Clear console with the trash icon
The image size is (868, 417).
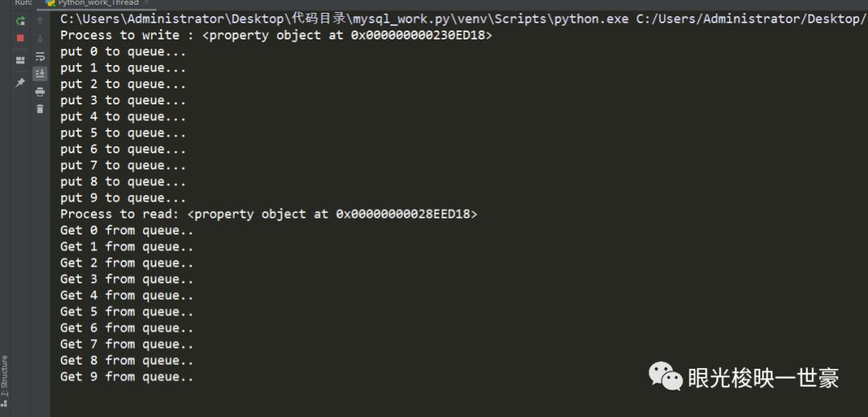[39, 109]
